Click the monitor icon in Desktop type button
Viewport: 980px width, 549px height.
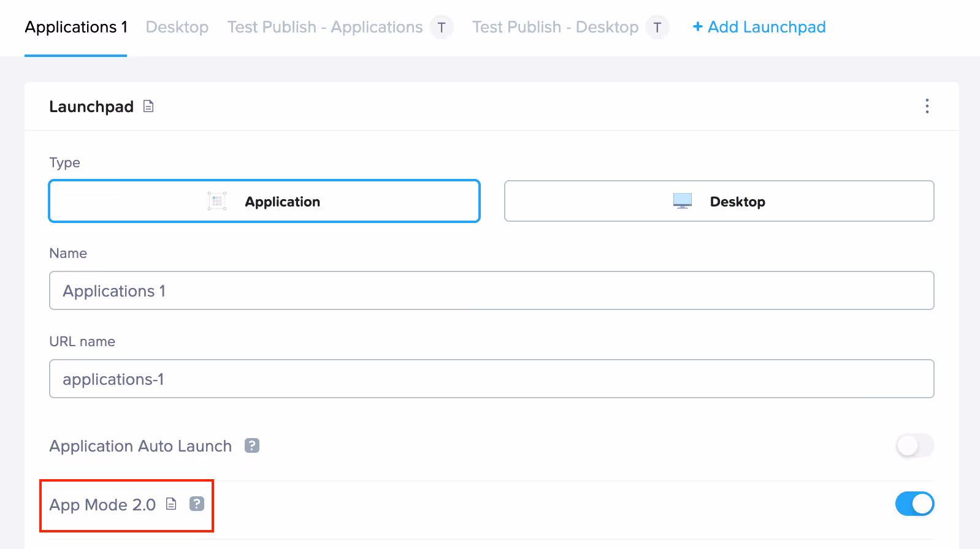tap(683, 201)
